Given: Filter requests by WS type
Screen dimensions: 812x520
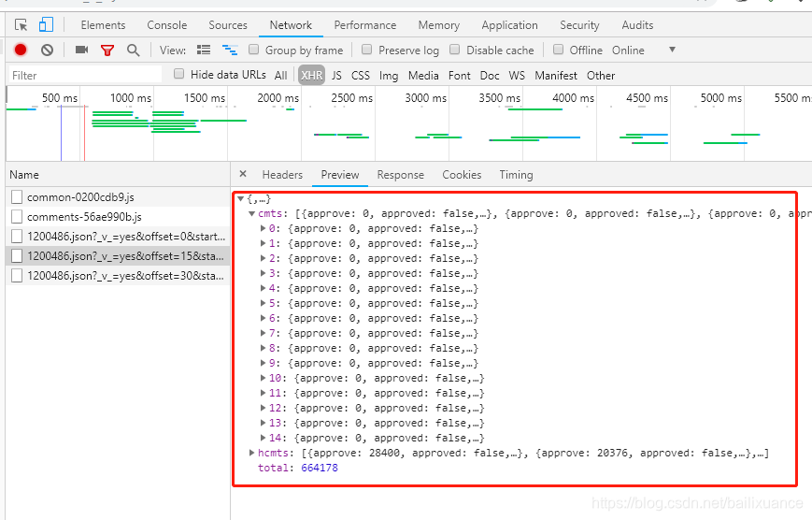Looking at the screenshot, I should click(x=517, y=76).
